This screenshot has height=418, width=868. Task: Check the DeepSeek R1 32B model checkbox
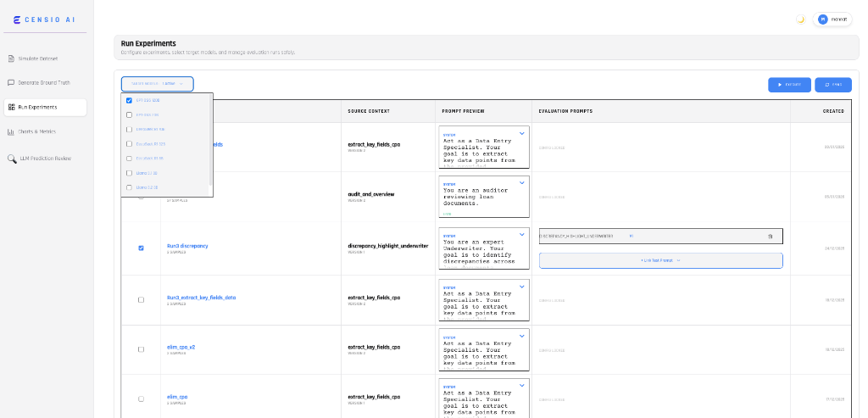pos(129,143)
